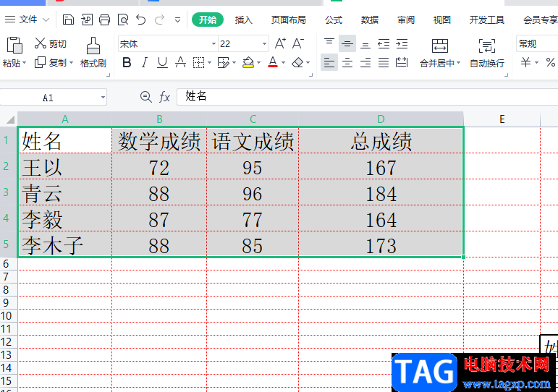Redo the last action
This screenshot has width=558, height=392.
(x=159, y=20)
